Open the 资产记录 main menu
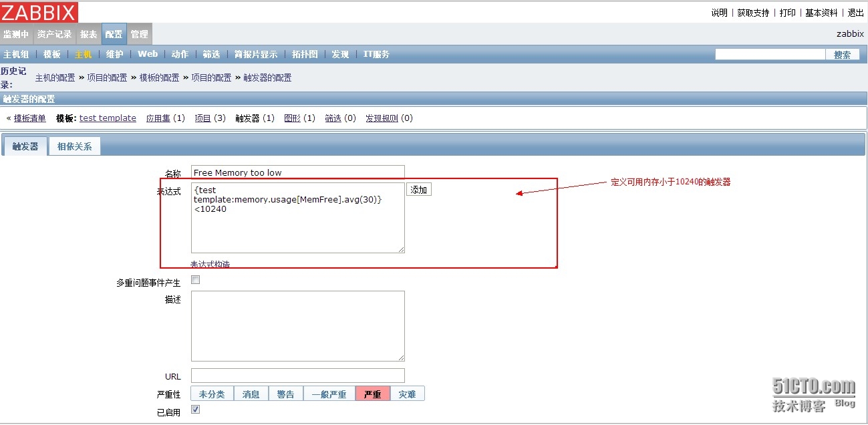Screen dimensions: 868x425 (54, 34)
